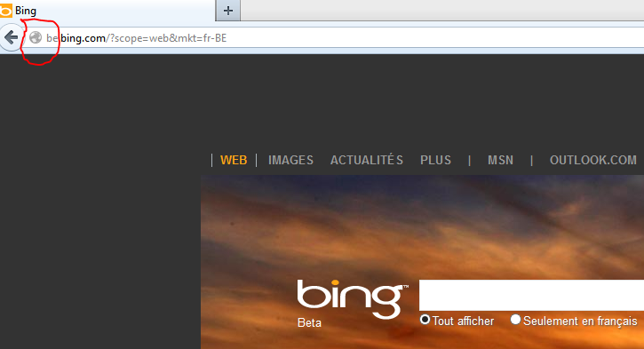Open the WEB search scope
644x349 pixels.
[234, 160]
